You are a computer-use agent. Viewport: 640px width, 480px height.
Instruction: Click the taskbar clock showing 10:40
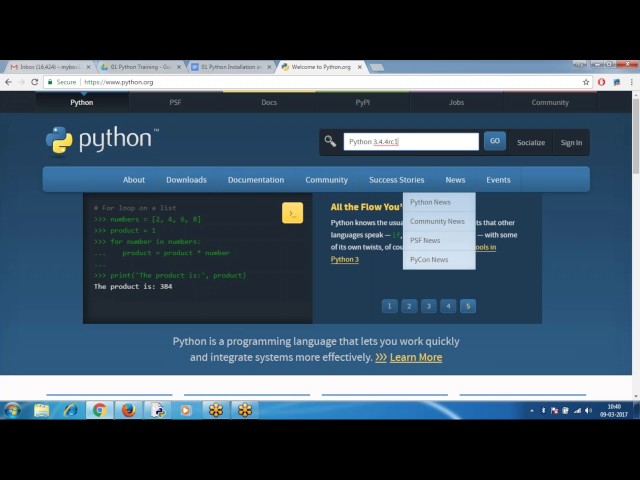613,411
